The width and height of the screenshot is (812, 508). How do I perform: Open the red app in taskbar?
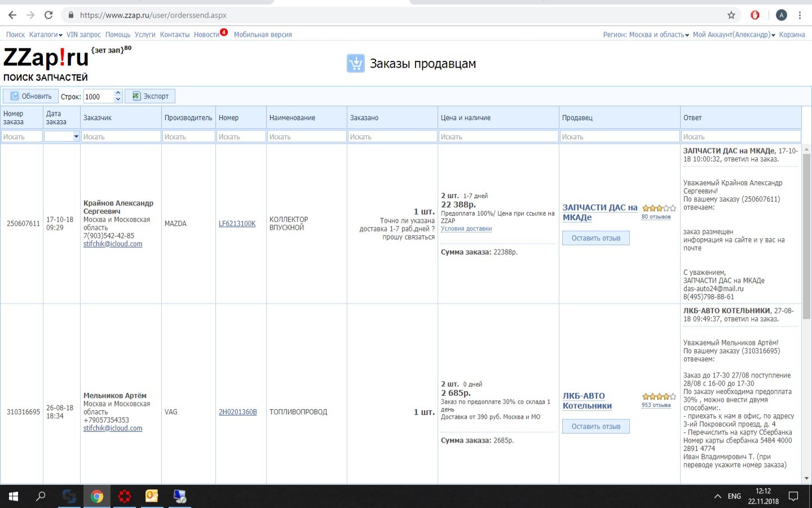click(x=125, y=496)
